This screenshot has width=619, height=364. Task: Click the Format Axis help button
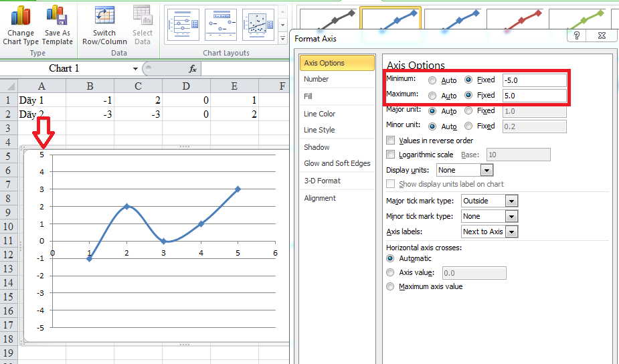(x=577, y=36)
